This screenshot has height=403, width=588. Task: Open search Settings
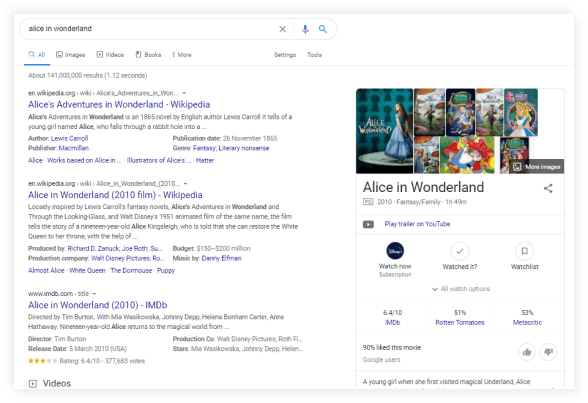285,55
